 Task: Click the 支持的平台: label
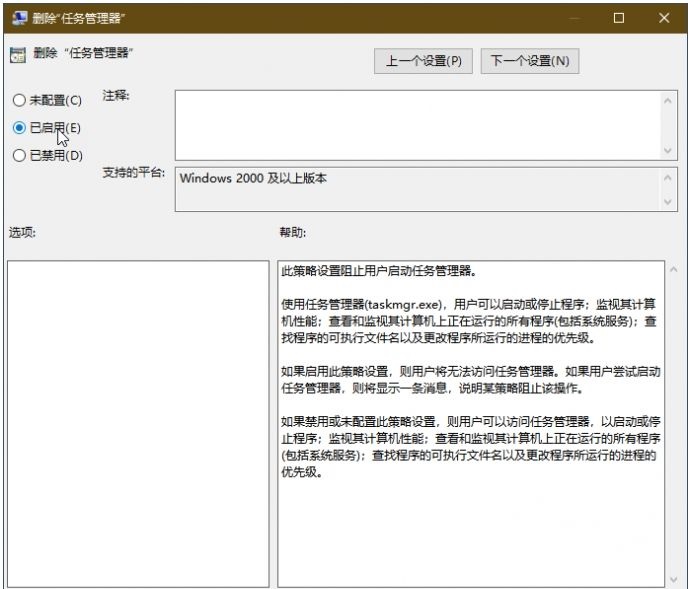(134, 172)
